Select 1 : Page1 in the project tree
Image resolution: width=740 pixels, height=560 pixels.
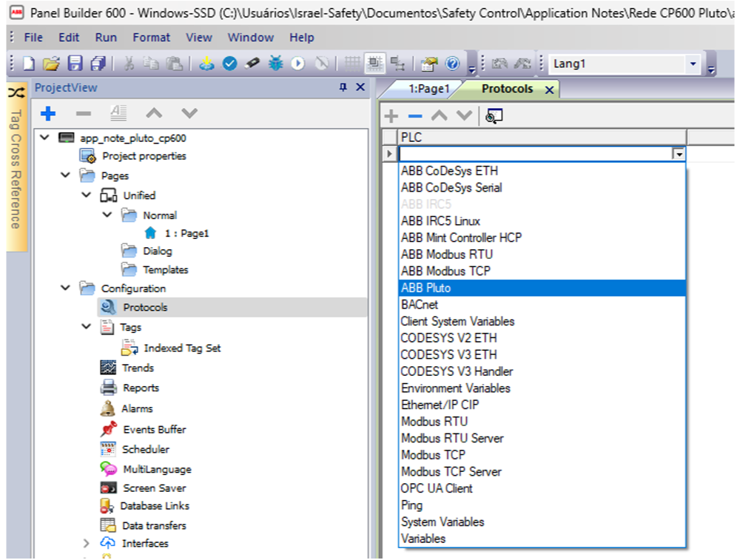tap(186, 233)
